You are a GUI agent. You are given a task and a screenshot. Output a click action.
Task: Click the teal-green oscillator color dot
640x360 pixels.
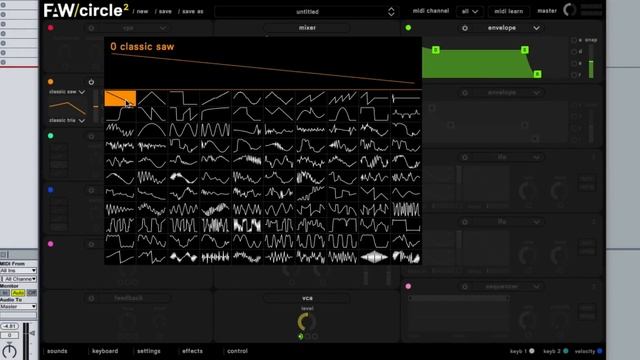(51, 136)
